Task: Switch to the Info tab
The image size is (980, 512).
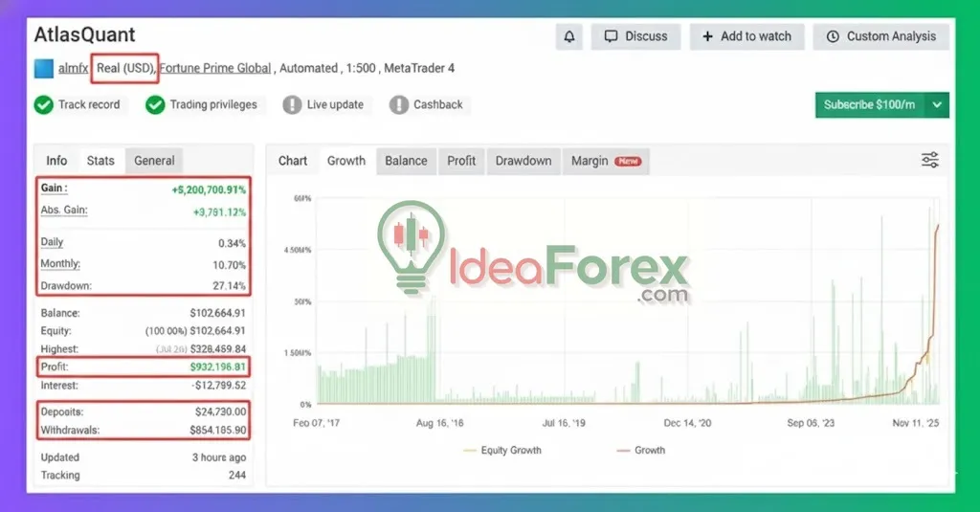Action: pyautogui.click(x=56, y=161)
